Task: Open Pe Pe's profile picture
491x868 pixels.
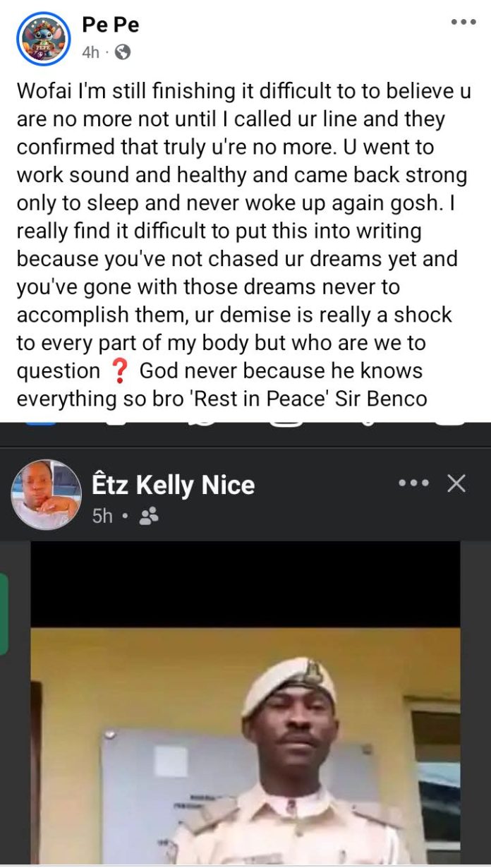Action: pos(44,40)
